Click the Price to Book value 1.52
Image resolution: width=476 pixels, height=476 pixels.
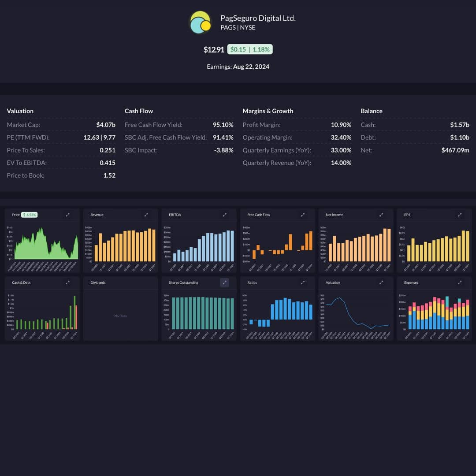click(109, 175)
